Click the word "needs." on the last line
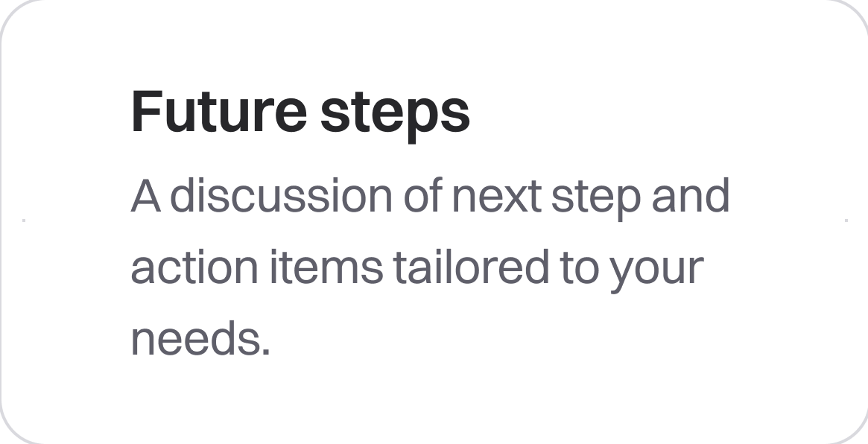 (200, 338)
